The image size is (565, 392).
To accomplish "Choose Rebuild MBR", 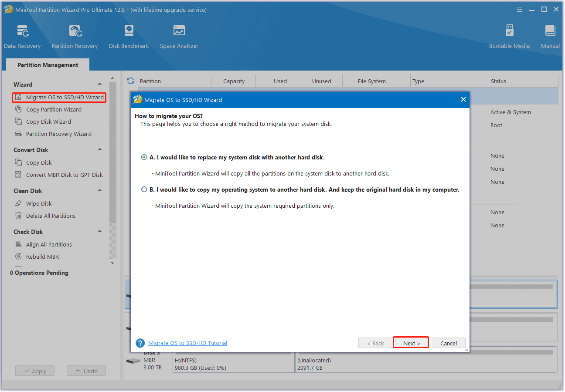I will [x=42, y=257].
